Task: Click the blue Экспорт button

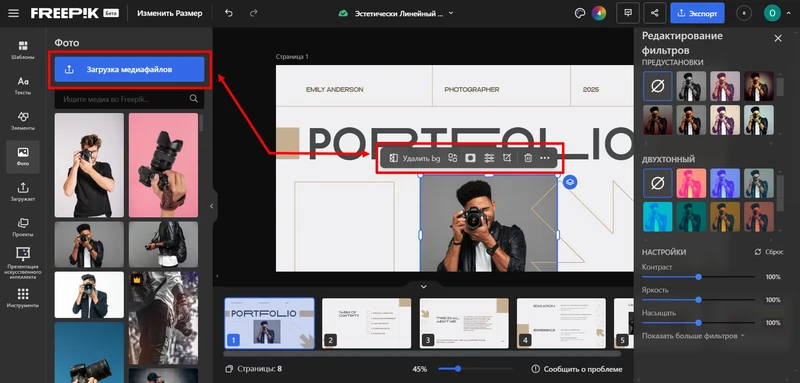Action: pyautogui.click(x=697, y=13)
